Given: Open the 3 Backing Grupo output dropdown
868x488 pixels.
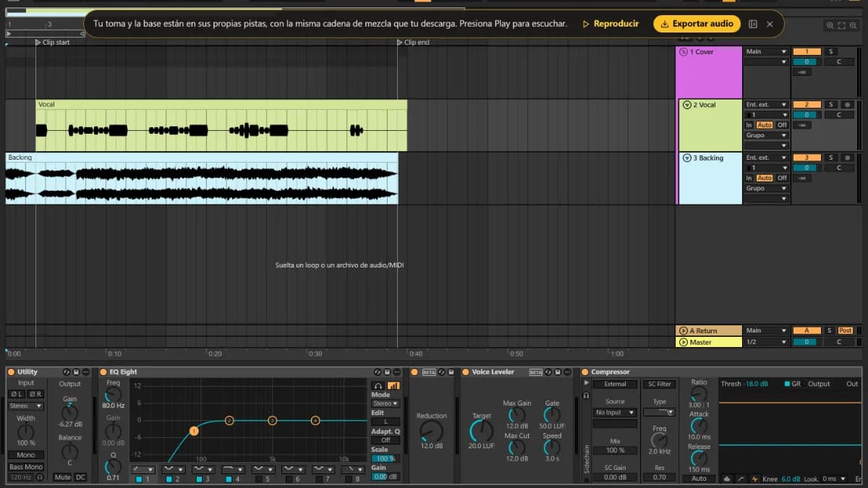Looking at the screenshot, I should pos(766,188).
